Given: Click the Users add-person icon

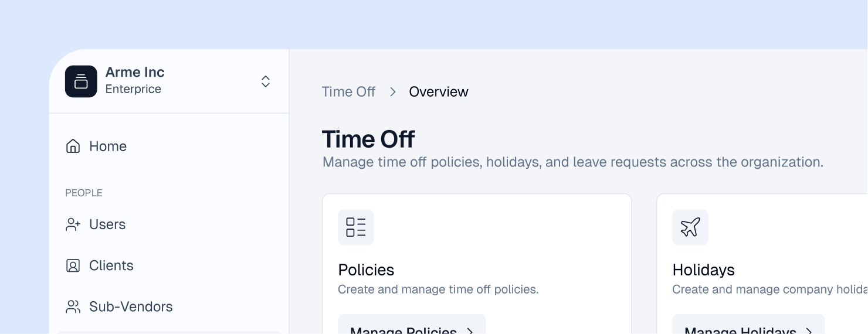Looking at the screenshot, I should [x=73, y=224].
